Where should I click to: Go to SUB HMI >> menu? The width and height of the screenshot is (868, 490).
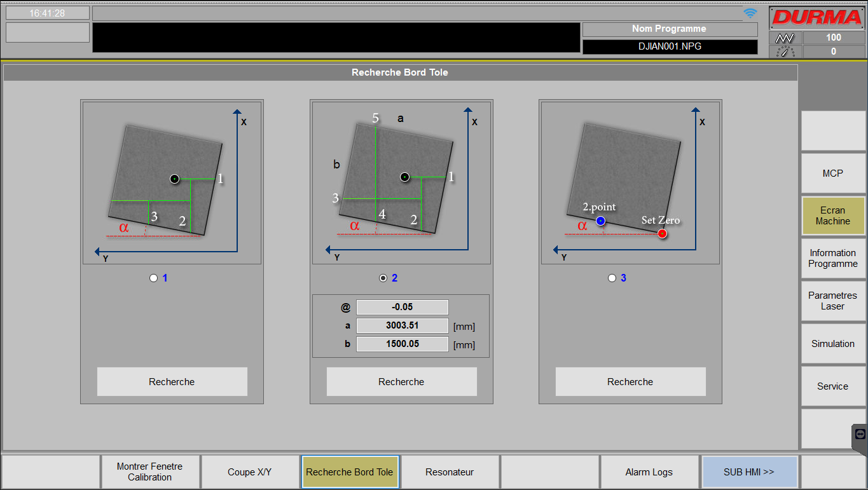(749, 472)
